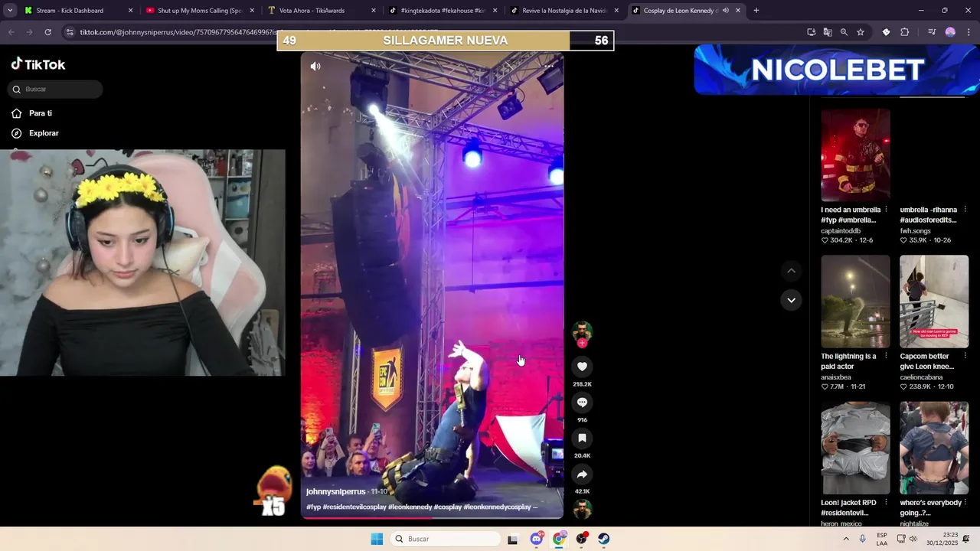Image resolution: width=980 pixels, height=551 pixels.
Task: Open options for 'umbrella -rihanna' card
Action: 965,210
